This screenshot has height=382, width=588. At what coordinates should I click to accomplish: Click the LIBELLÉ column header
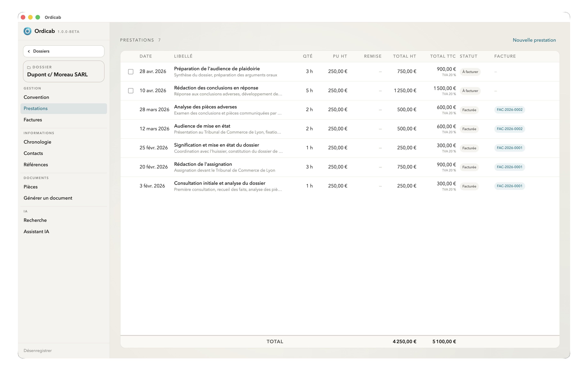(x=183, y=56)
